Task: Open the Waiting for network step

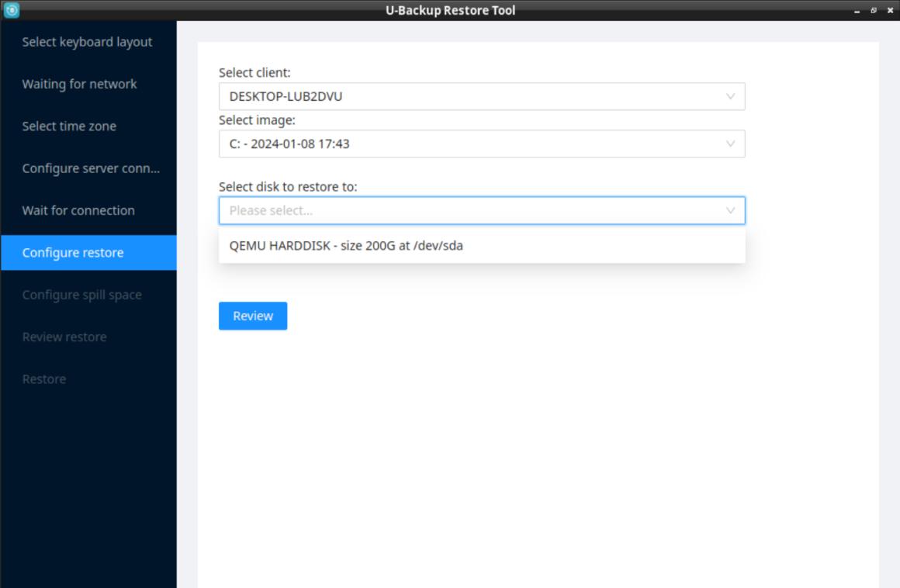Action: pyautogui.click(x=79, y=84)
